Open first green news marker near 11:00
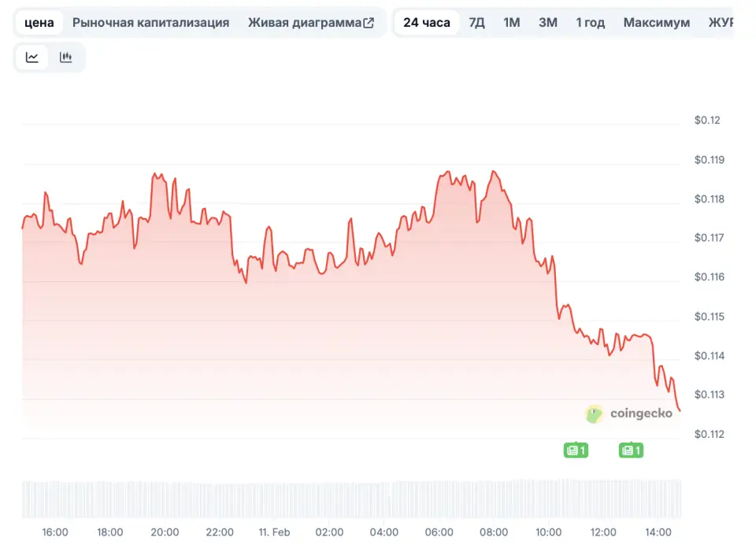Screen dimensions: 756x556 pos(576,450)
